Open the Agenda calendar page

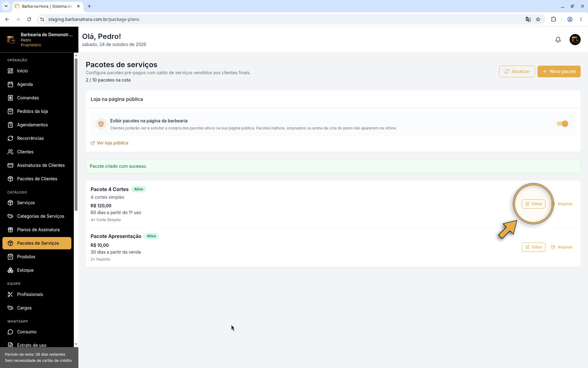[37, 84]
